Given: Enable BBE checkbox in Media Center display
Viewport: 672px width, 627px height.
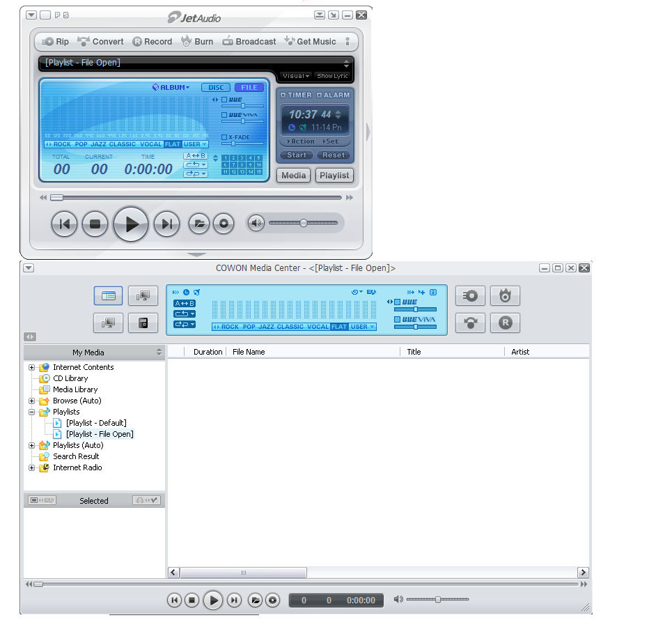Looking at the screenshot, I should click(x=398, y=302).
